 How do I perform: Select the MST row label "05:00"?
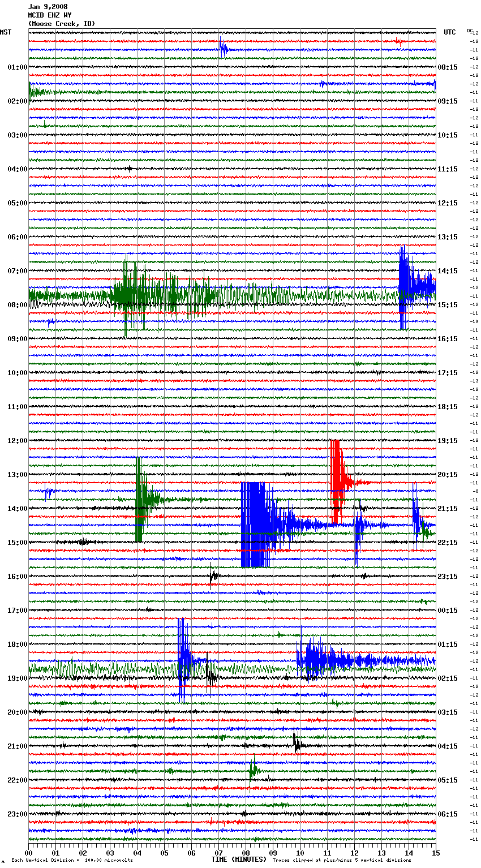coord(18,203)
